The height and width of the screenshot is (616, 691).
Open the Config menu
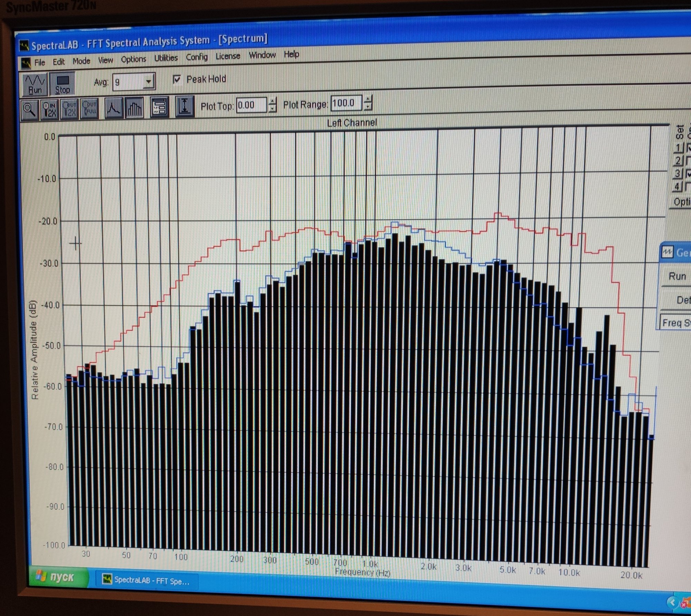click(197, 57)
